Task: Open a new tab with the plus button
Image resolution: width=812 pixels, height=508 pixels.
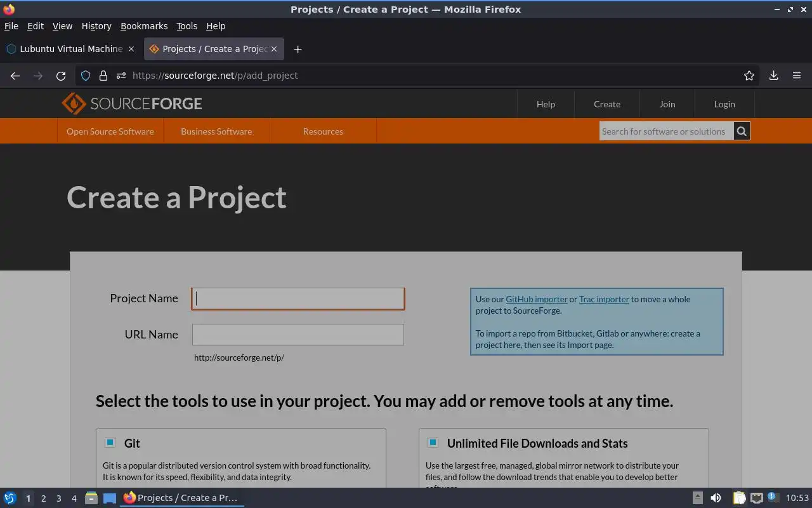Action: click(x=298, y=49)
